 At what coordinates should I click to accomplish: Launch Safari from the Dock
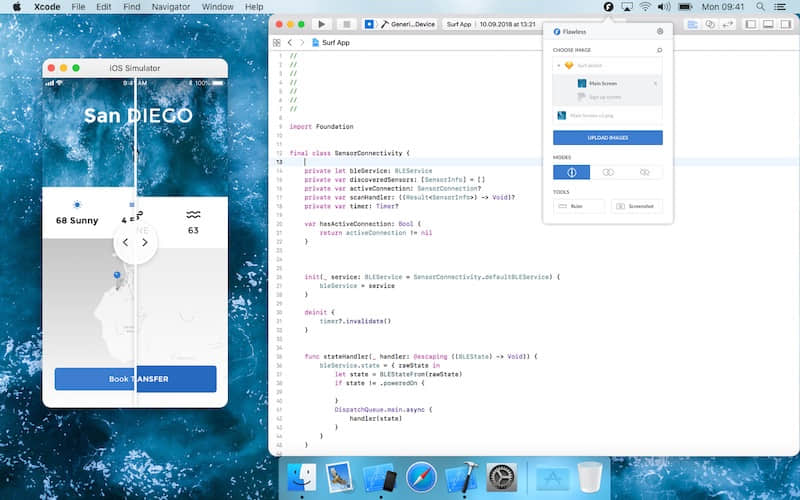(421, 478)
